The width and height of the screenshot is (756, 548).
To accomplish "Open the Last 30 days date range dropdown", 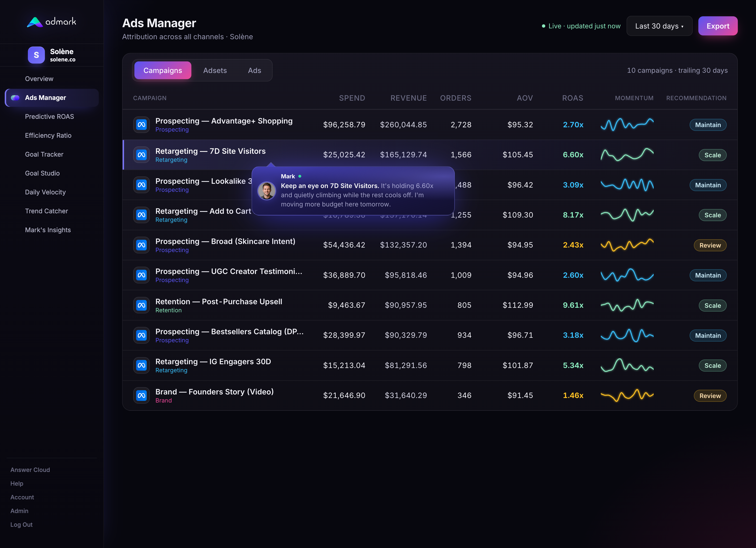I will 659,26.
